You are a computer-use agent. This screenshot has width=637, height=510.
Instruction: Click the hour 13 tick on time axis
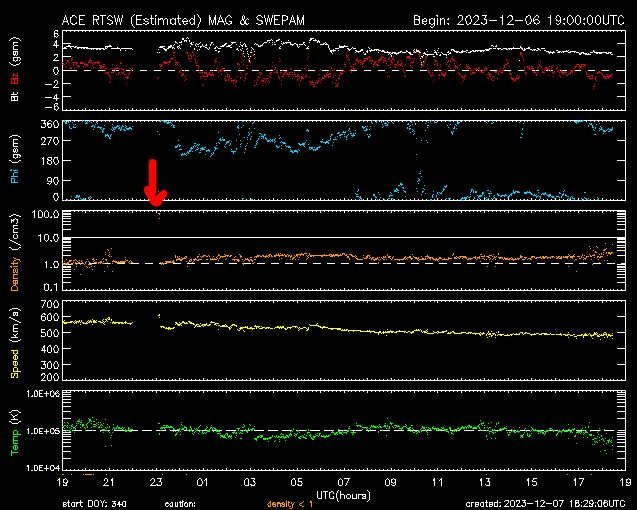coord(485,482)
